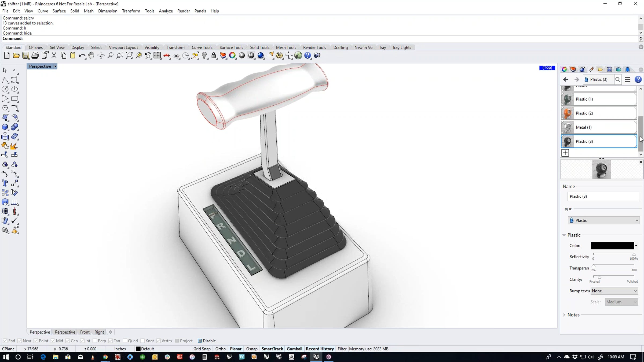Click the black material Color swatch
The image size is (644, 362).
coord(612,246)
